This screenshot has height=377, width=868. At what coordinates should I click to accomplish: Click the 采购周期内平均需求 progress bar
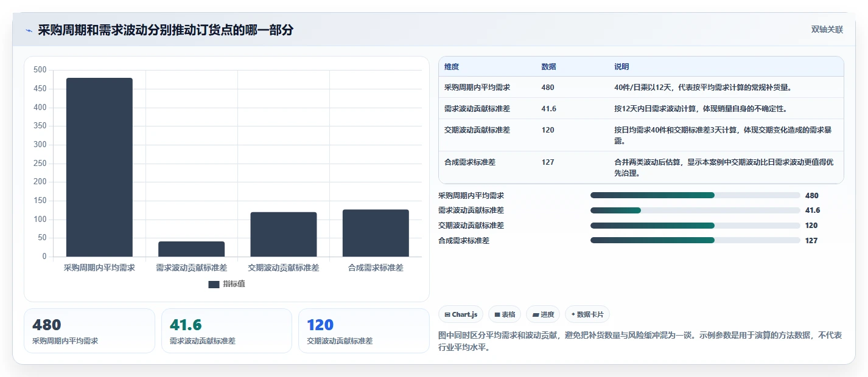coord(695,195)
